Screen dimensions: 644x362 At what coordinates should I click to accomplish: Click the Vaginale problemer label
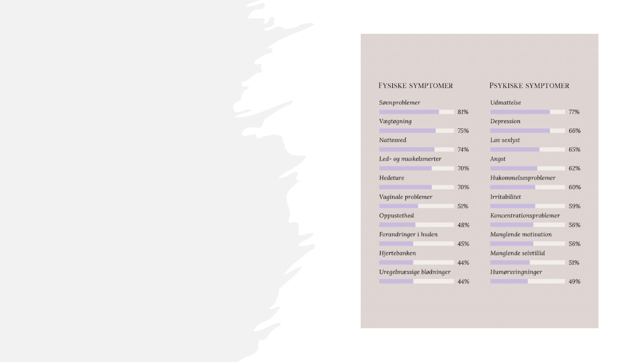pos(406,197)
